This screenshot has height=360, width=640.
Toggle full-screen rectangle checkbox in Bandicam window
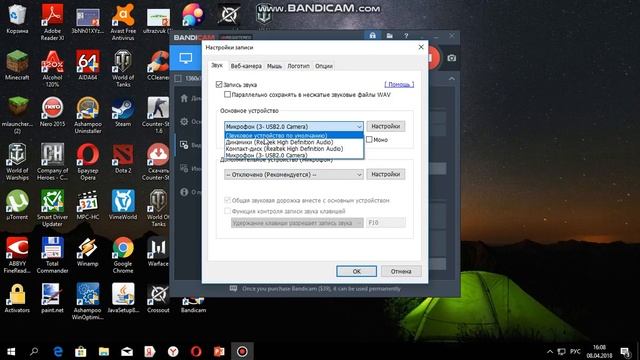[x=178, y=78]
